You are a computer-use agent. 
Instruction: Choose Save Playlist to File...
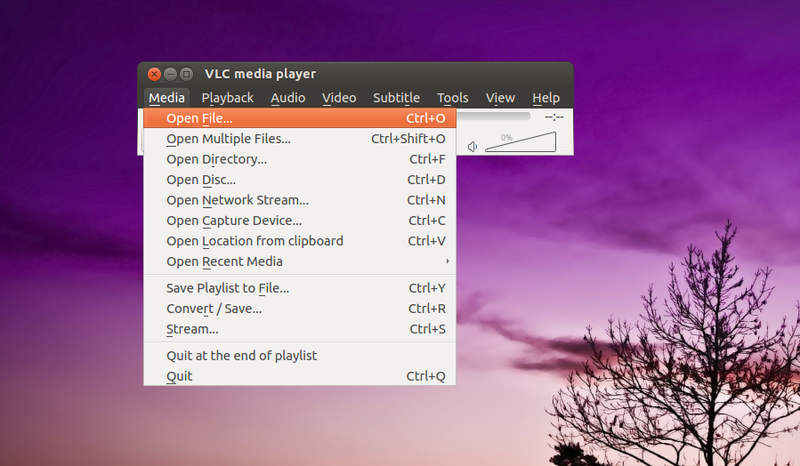point(299,288)
